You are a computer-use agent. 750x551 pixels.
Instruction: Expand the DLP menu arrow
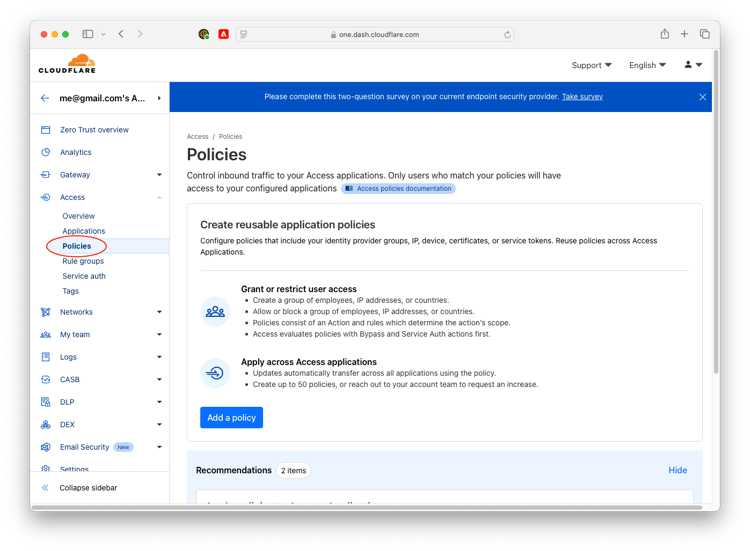pos(159,402)
